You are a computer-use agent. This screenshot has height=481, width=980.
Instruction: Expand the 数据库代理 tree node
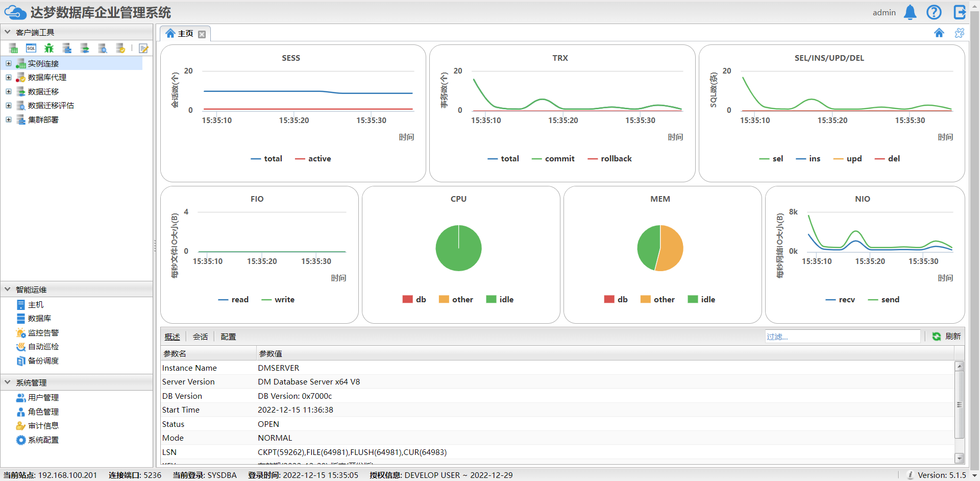pos(9,78)
